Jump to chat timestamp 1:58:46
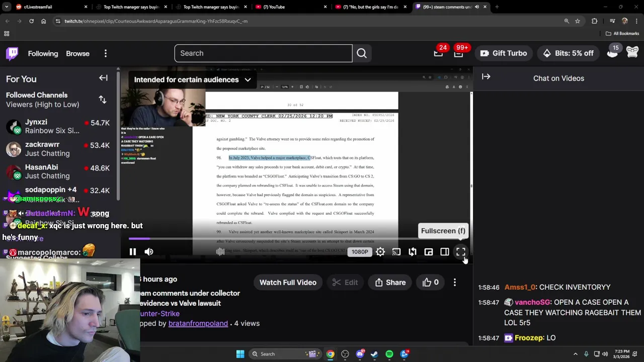Viewport: 644px width, 362px height. coord(489,288)
